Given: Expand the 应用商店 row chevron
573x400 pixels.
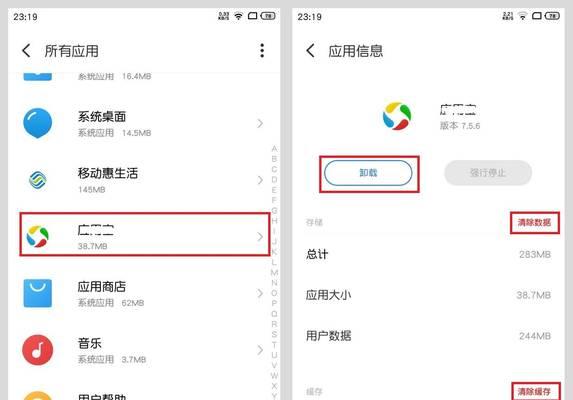Looking at the screenshot, I should point(260,293).
